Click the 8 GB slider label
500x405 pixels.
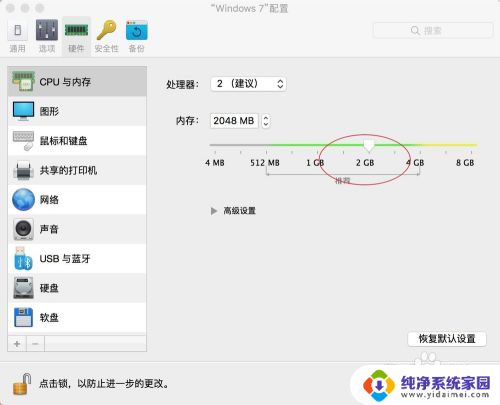pos(465,163)
